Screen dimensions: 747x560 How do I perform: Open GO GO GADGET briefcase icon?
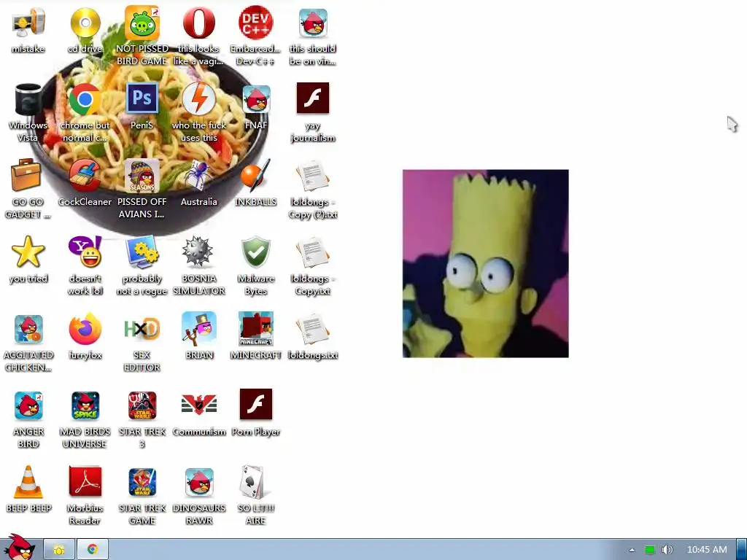[x=26, y=175]
